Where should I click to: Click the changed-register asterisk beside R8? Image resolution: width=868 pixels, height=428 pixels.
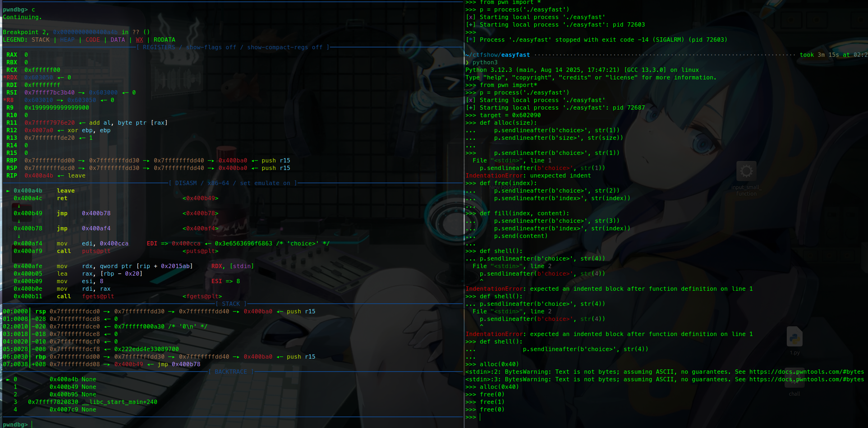[x=5, y=100]
